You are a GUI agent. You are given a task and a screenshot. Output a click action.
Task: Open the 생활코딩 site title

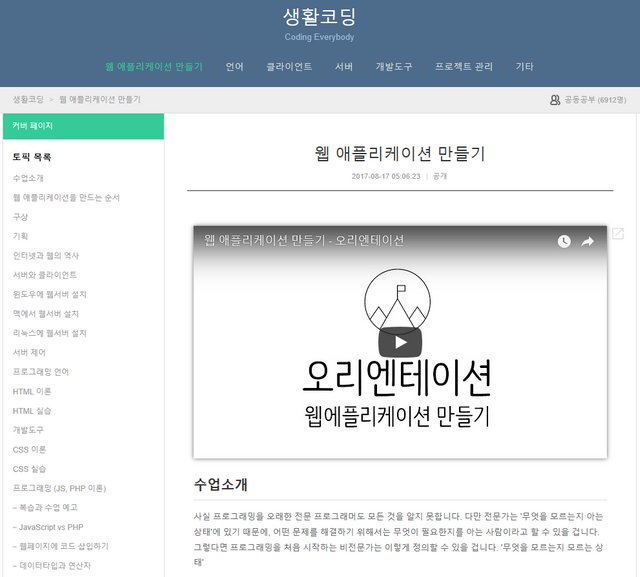320,17
